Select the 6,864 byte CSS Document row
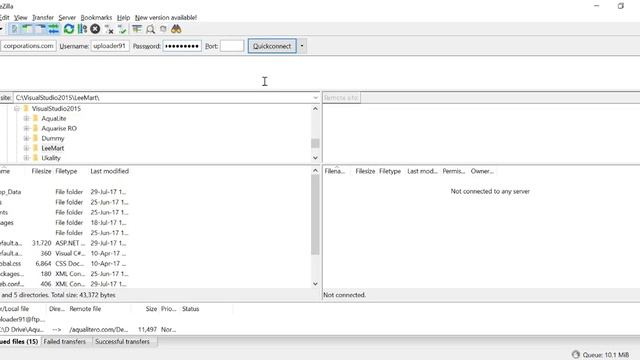The image size is (640, 360). coord(65,263)
